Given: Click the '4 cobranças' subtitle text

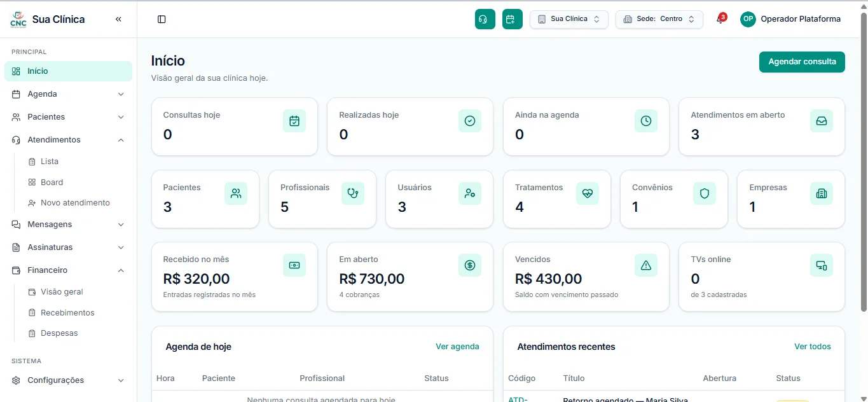Looking at the screenshot, I should (x=359, y=295).
